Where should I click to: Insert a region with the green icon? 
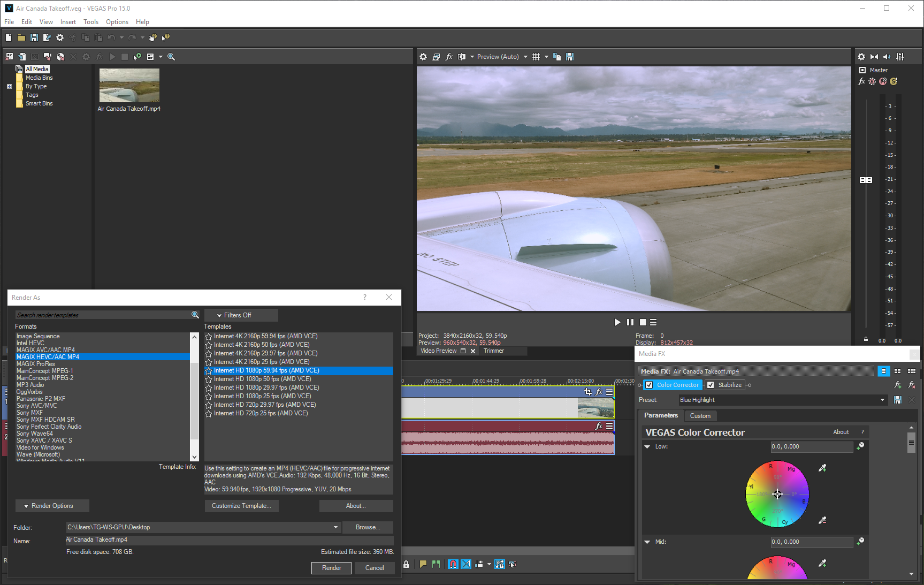(436, 564)
